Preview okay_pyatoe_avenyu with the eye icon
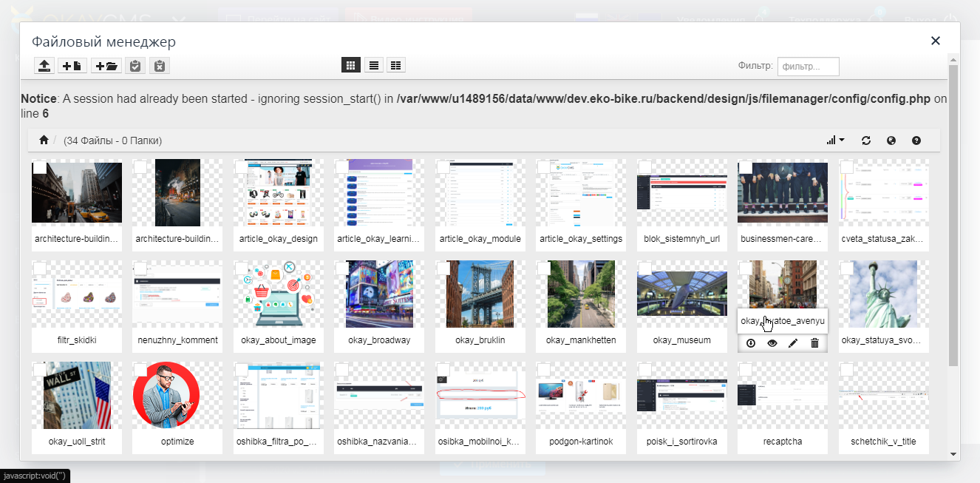 click(x=772, y=342)
